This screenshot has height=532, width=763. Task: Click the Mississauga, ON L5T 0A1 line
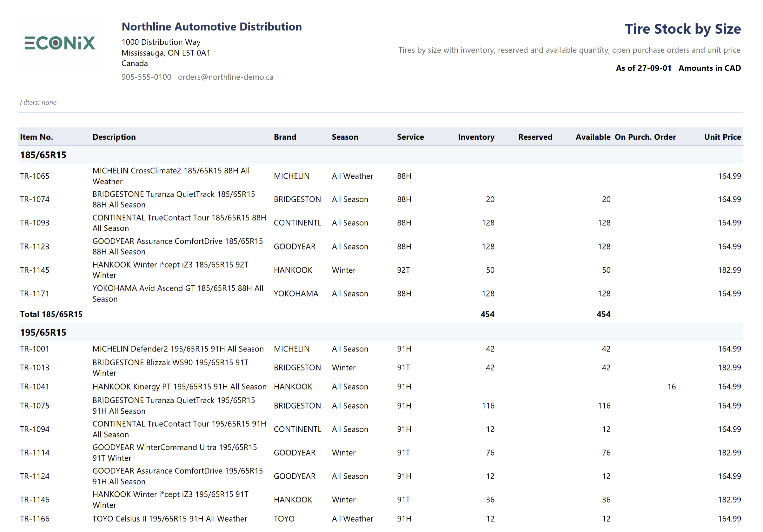166,52
